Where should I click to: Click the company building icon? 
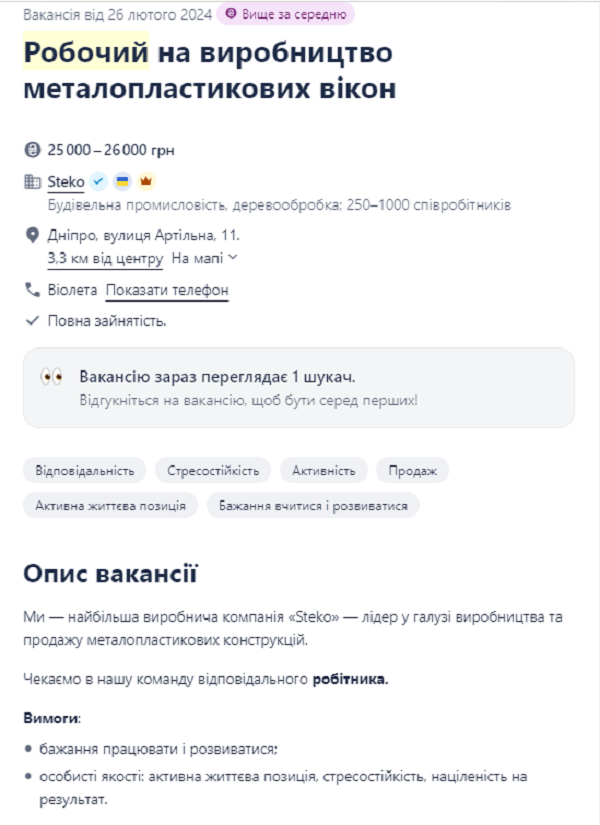coord(32,182)
